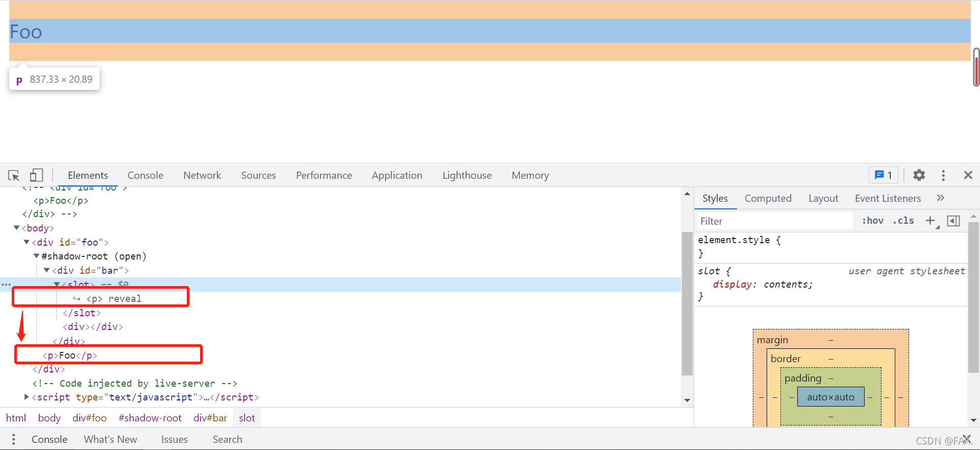Collapse the body node triangle

click(16, 228)
